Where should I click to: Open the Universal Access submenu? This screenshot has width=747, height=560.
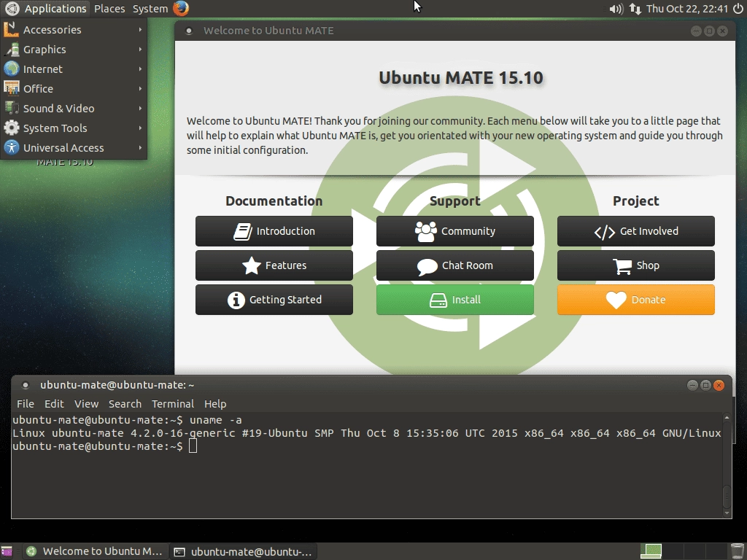(74, 147)
